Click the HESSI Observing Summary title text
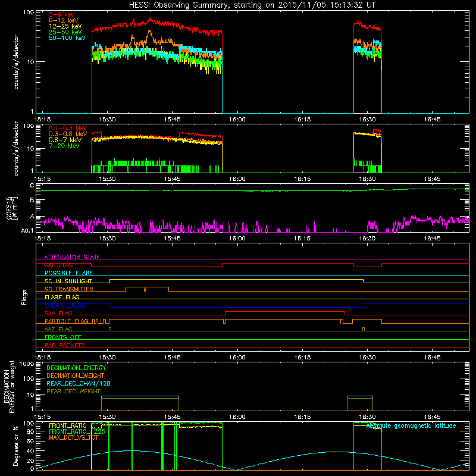 click(x=252, y=5)
